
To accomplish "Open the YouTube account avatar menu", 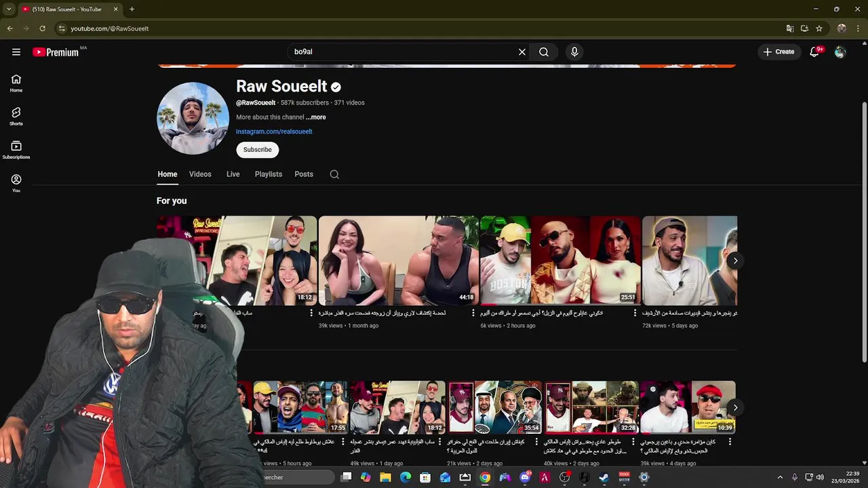I will pos(840,52).
